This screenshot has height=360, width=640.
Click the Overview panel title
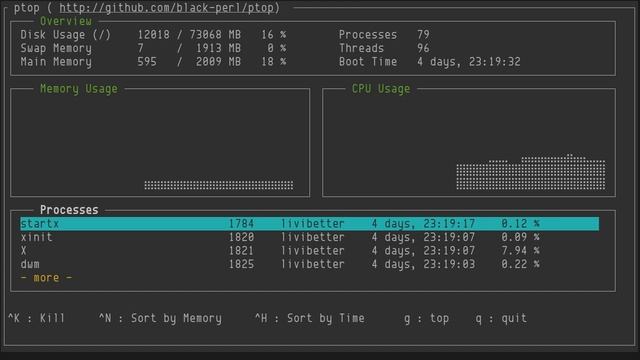tap(66, 21)
